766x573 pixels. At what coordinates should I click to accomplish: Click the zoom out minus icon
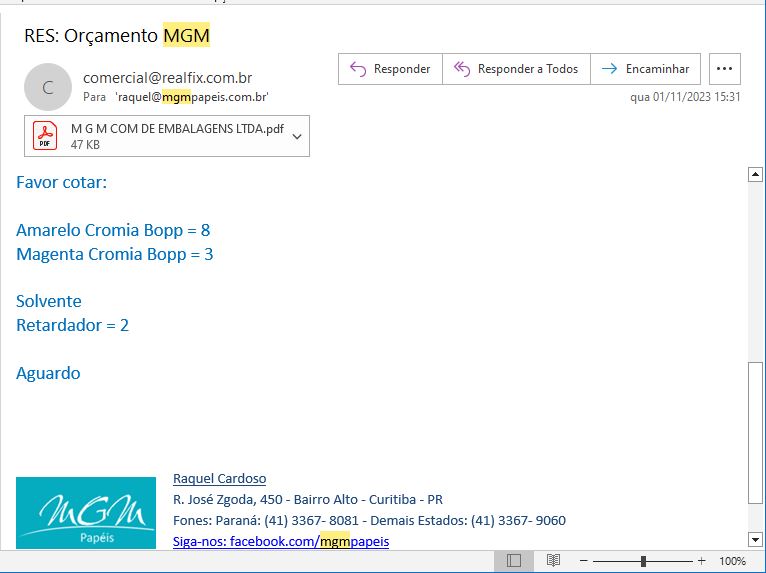584,561
